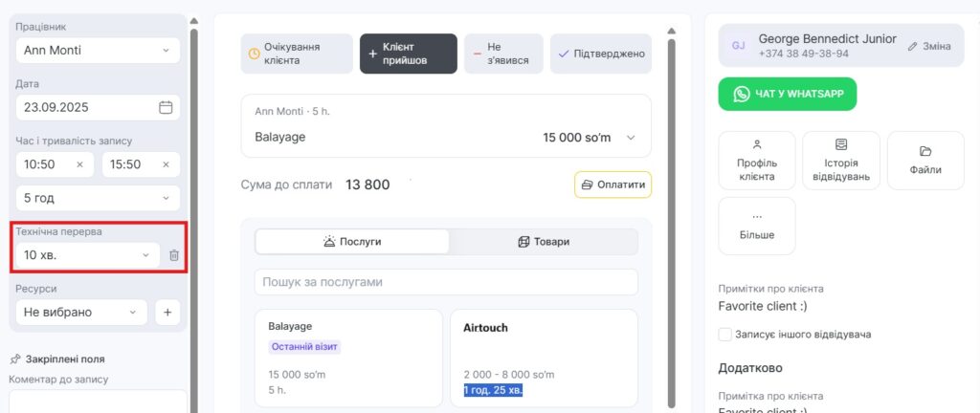Clear the 10:50 start time
The height and width of the screenshot is (413, 980).
pyautogui.click(x=79, y=164)
